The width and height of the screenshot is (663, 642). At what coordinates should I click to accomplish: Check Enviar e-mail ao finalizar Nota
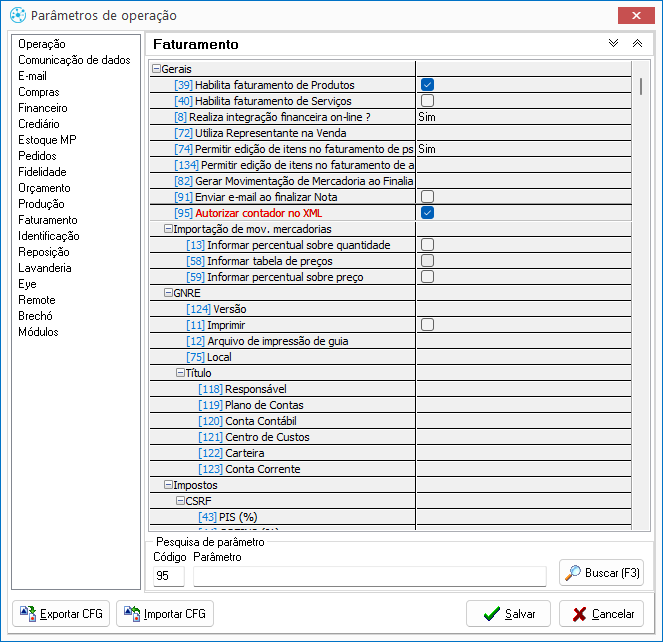[427, 197]
